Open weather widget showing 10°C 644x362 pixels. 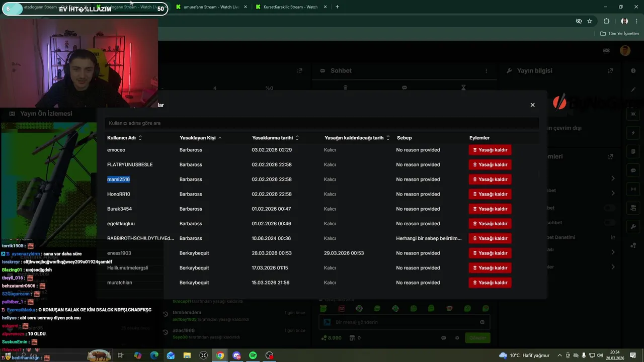[x=524, y=355]
